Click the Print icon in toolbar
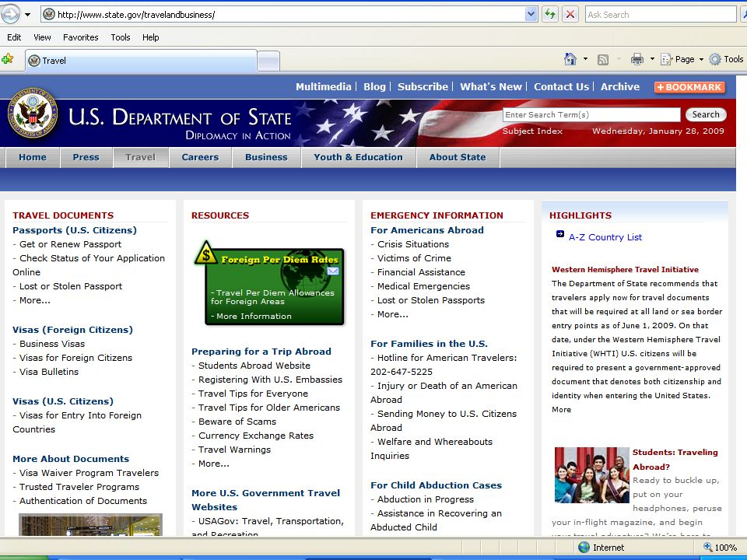The width and height of the screenshot is (747, 560). point(637,59)
